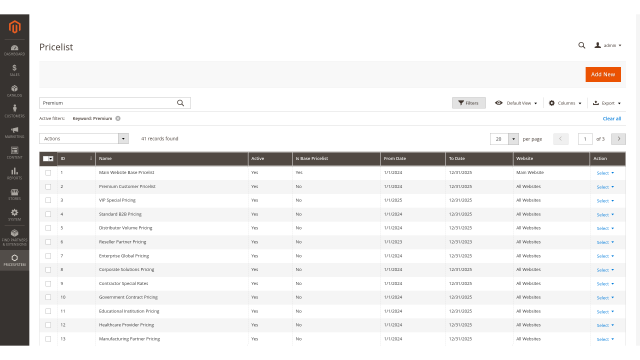Open Select action for Enterprise Global Pricing
Image resolution: width=640 pixels, height=360 pixels.
(605, 256)
